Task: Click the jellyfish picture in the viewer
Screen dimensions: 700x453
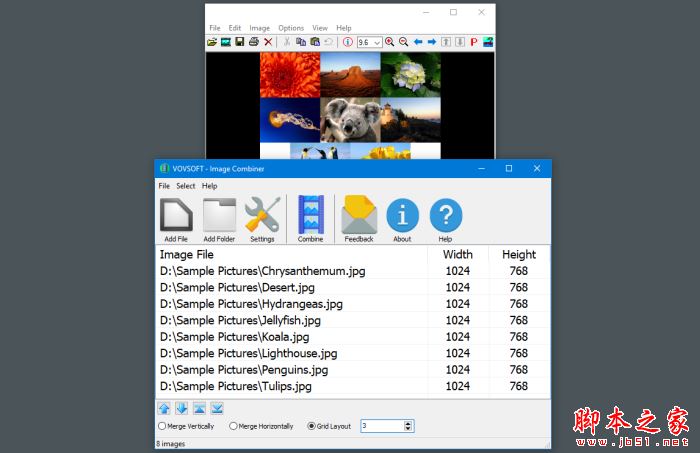Action: click(x=290, y=120)
